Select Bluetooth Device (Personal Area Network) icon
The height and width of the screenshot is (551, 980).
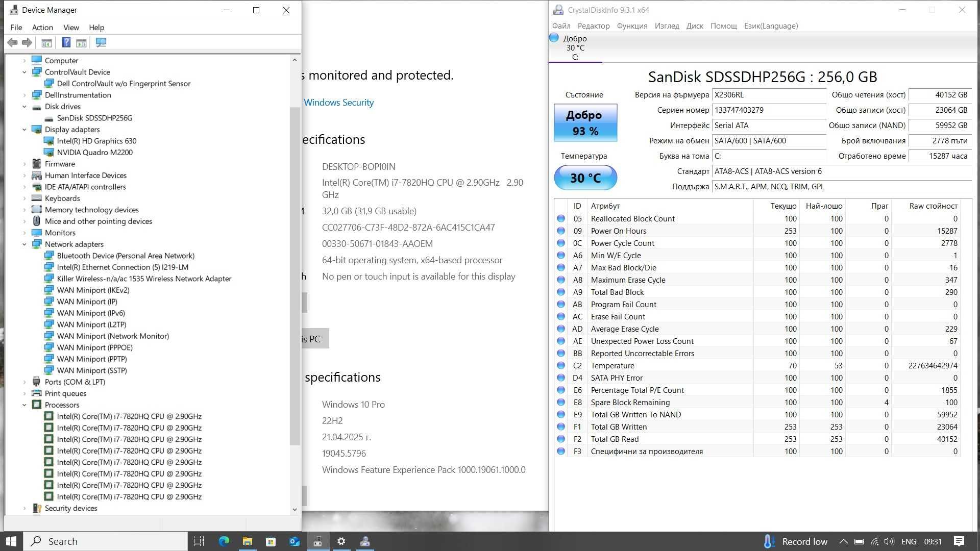[49, 256]
